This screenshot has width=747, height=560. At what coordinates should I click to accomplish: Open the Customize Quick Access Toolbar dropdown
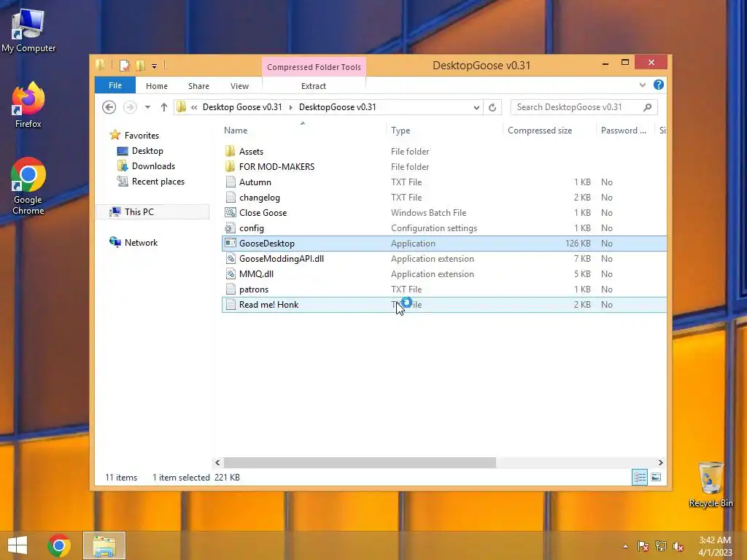coord(155,66)
